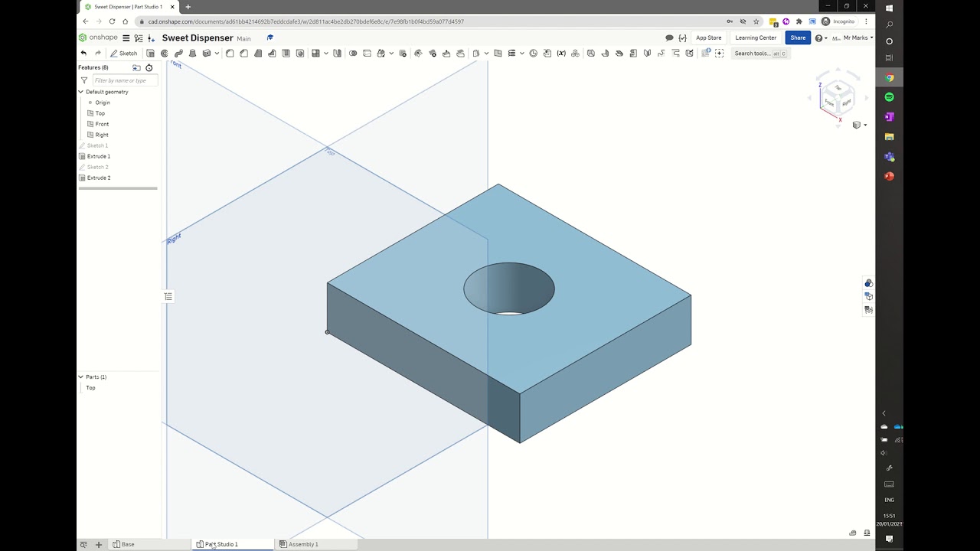Image resolution: width=980 pixels, height=551 pixels.
Task: Select the Top plane in feature list
Action: [100, 113]
